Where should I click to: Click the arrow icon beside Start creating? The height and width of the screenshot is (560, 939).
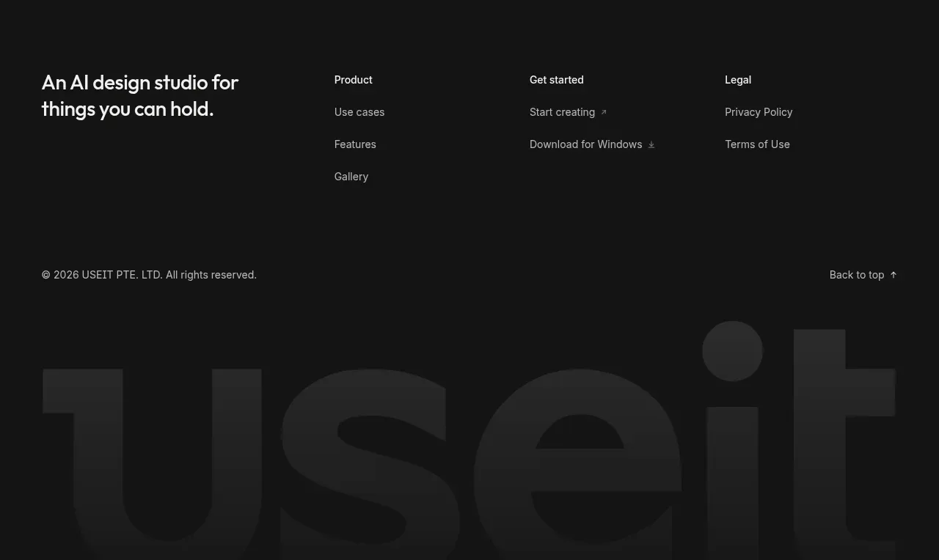click(604, 112)
